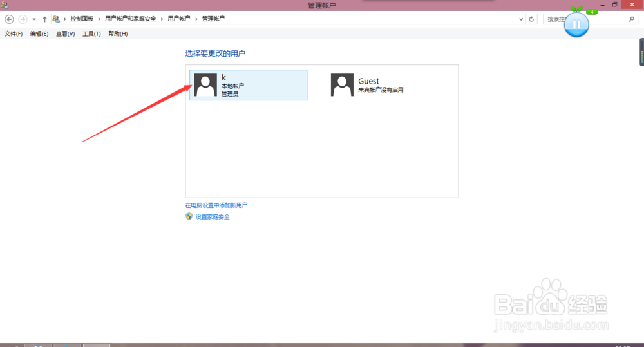
Task: Refresh the page with refresh button
Action: (531, 19)
